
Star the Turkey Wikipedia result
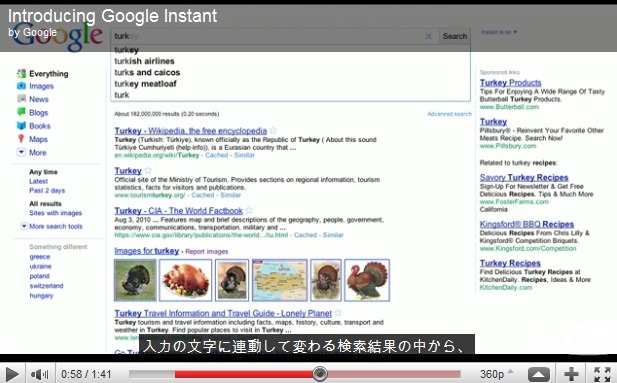[x=273, y=130]
